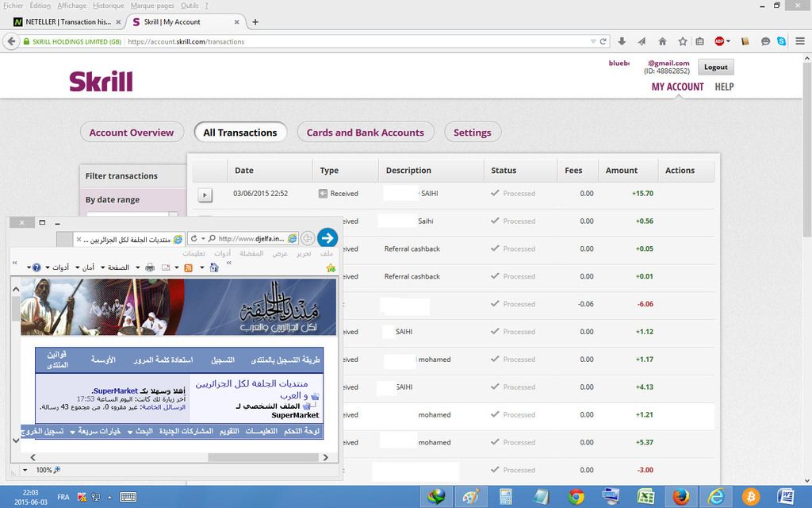
Task: Click the Logout button
Action: click(716, 67)
